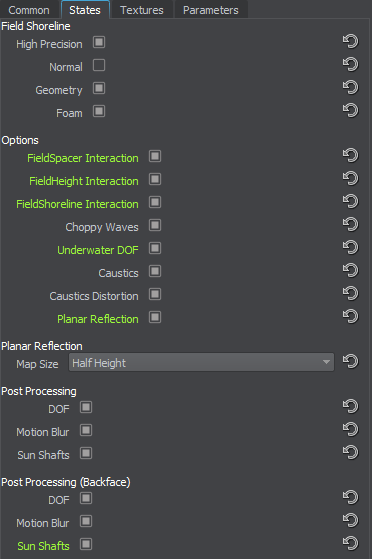Toggle the Geometry checkbox
The image size is (372, 559).
click(x=99, y=88)
